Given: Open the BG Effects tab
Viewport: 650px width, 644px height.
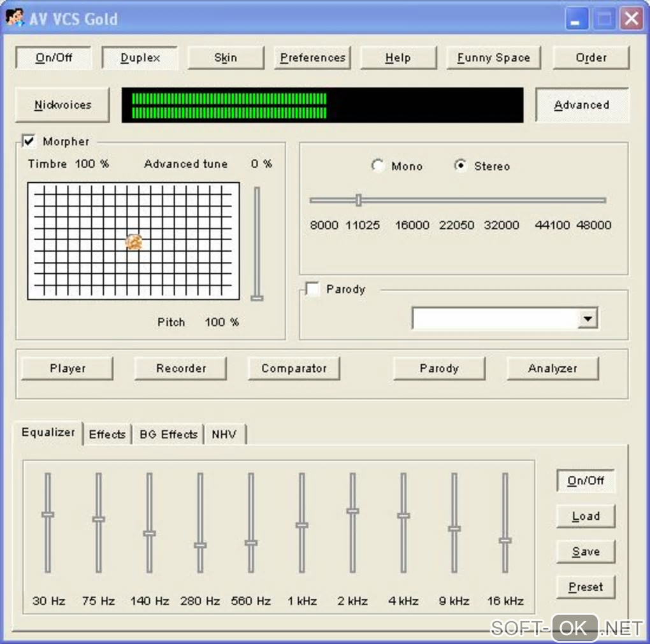Looking at the screenshot, I should pos(168,434).
